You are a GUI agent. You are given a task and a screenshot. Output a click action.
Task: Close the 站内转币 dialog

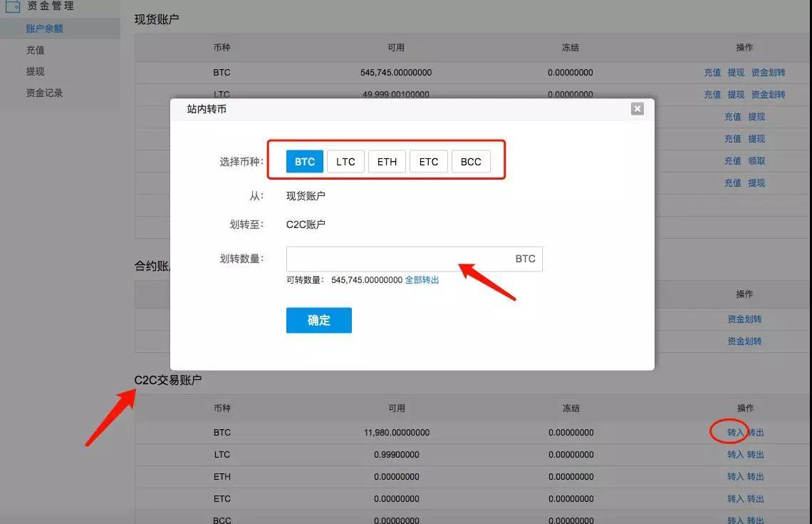coord(637,109)
